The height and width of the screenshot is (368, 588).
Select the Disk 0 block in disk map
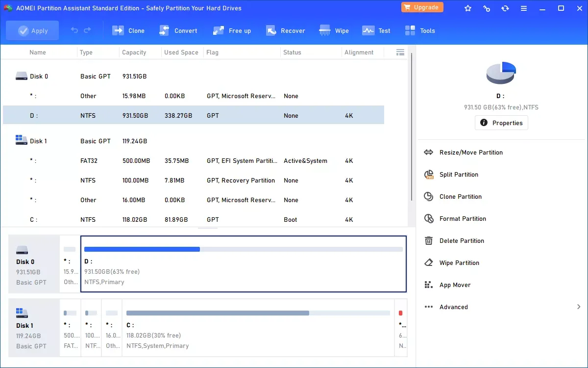(x=34, y=264)
